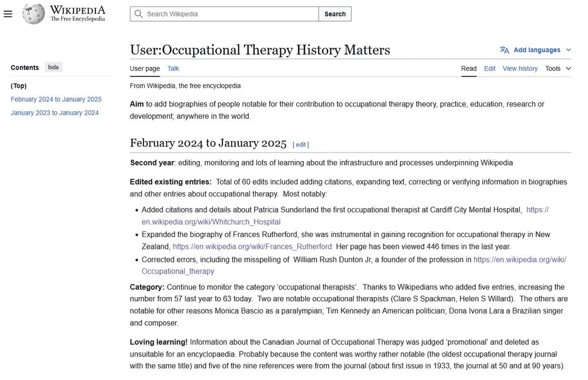Select the User page tab
This screenshot has width=588, height=380.
pos(145,68)
